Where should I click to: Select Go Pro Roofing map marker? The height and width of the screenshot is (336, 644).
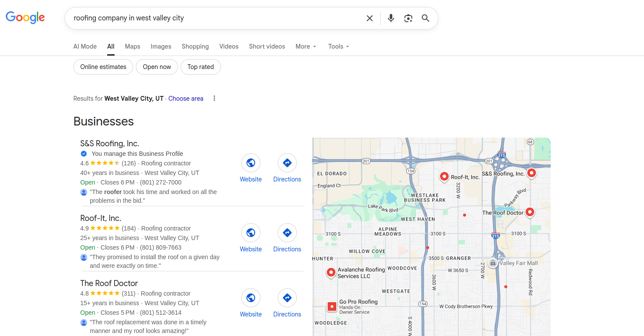pyautogui.click(x=332, y=306)
